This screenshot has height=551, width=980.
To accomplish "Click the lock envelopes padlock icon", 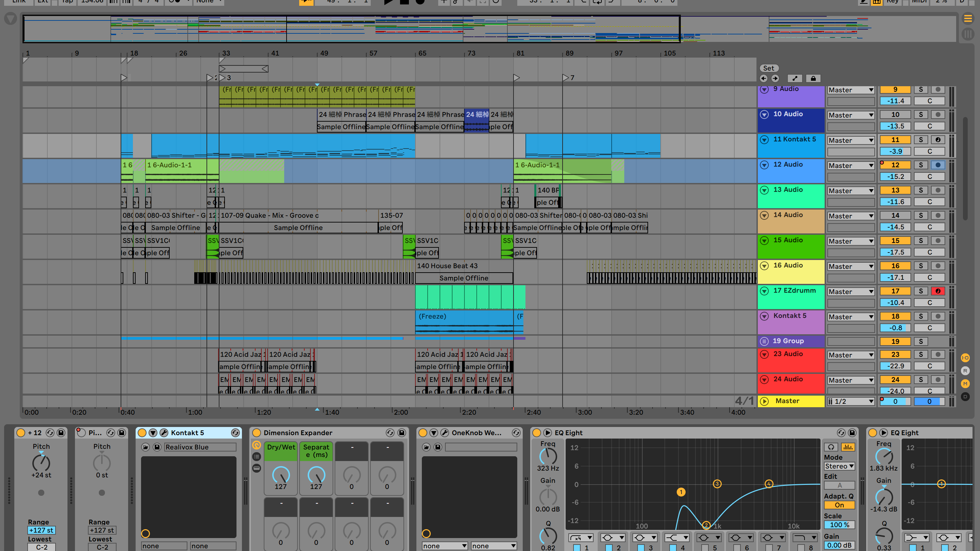I will [813, 78].
